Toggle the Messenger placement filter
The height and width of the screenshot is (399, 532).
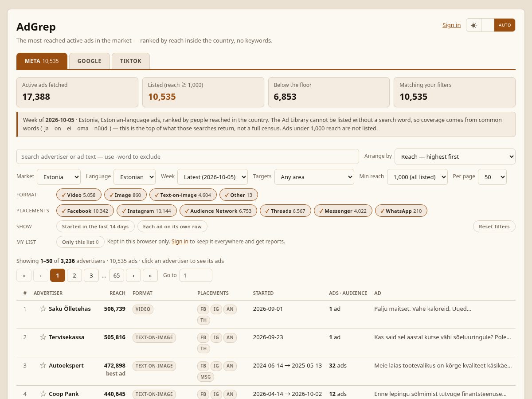(x=343, y=211)
